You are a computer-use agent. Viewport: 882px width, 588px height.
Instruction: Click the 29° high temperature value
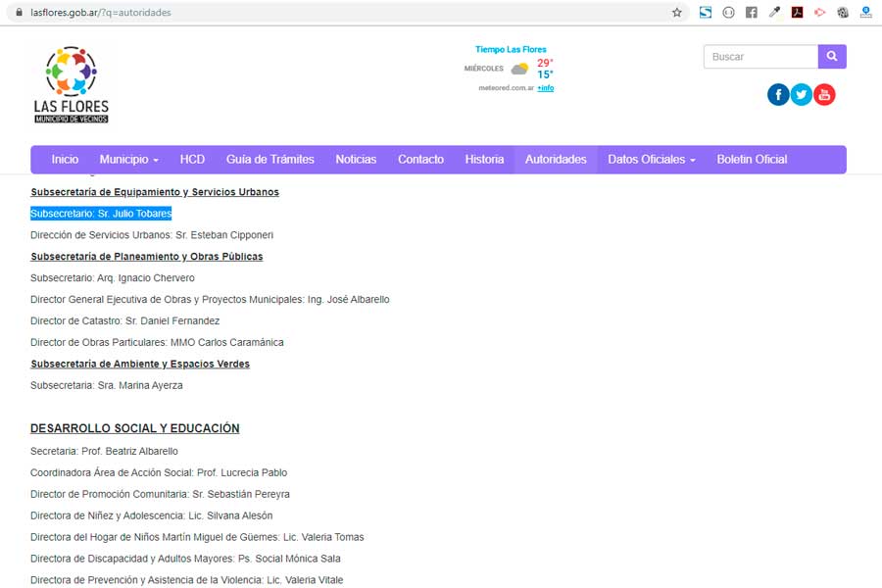pos(545,63)
